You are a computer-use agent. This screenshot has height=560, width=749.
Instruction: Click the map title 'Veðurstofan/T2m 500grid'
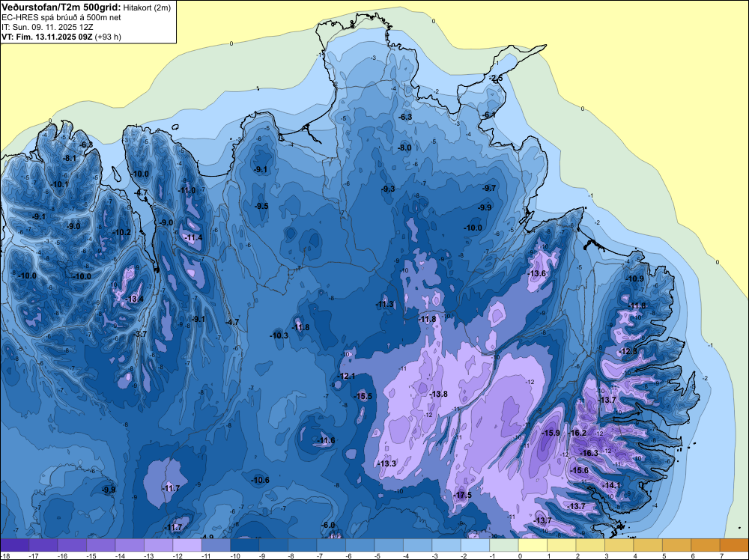(x=61, y=7)
